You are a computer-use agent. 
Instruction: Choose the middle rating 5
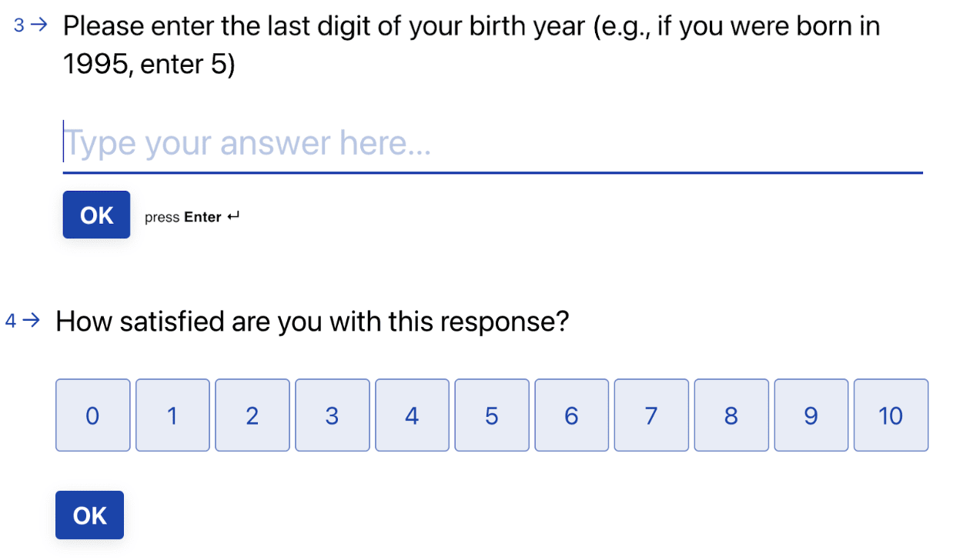click(492, 415)
